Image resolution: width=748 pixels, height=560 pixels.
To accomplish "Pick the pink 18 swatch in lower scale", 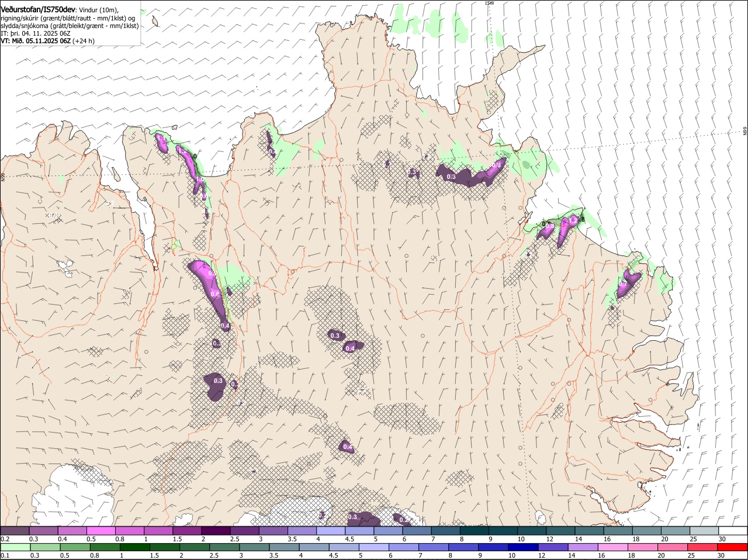I will (643, 548).
